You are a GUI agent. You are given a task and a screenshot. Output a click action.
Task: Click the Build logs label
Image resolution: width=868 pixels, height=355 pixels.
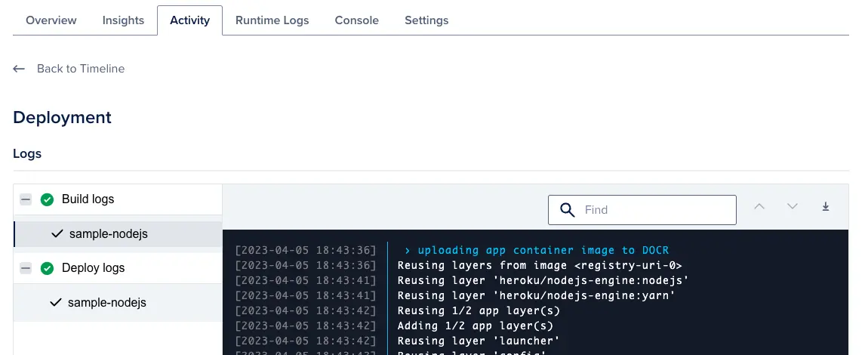tap(88, 199)
